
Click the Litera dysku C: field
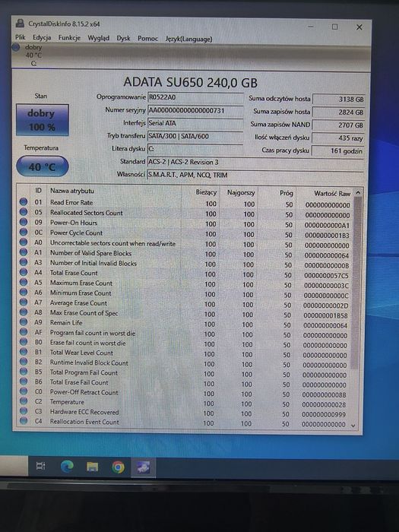(195, 149)
